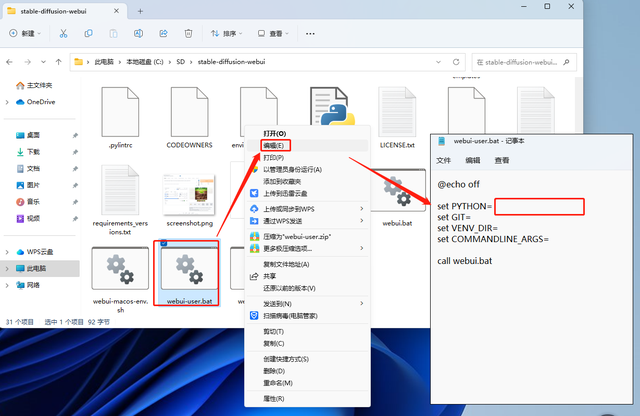The height and width of the screenshot is (416, 640).
Task: Choose 打印(P) in context menu
Action: [273, 158]
